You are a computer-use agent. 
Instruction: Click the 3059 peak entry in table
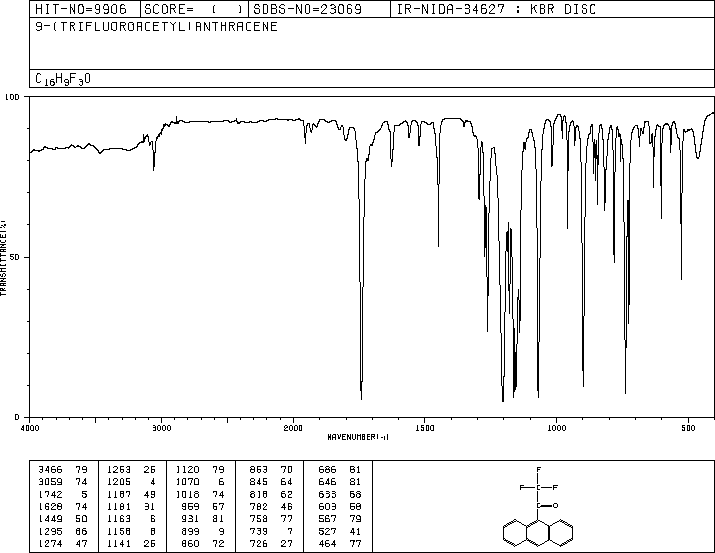(64, 482)
